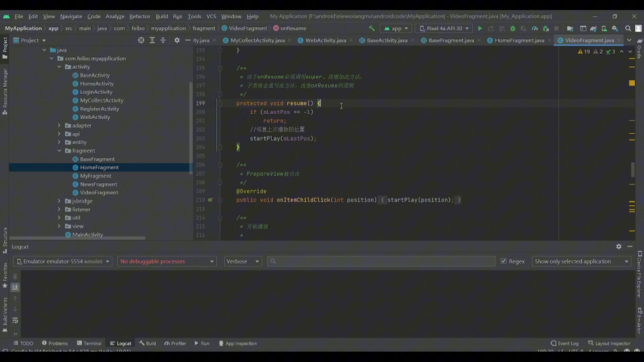Click Clear logcat trash icon
Image resolution: width=644 pixels, height=362 pixels.
[15, 277]
